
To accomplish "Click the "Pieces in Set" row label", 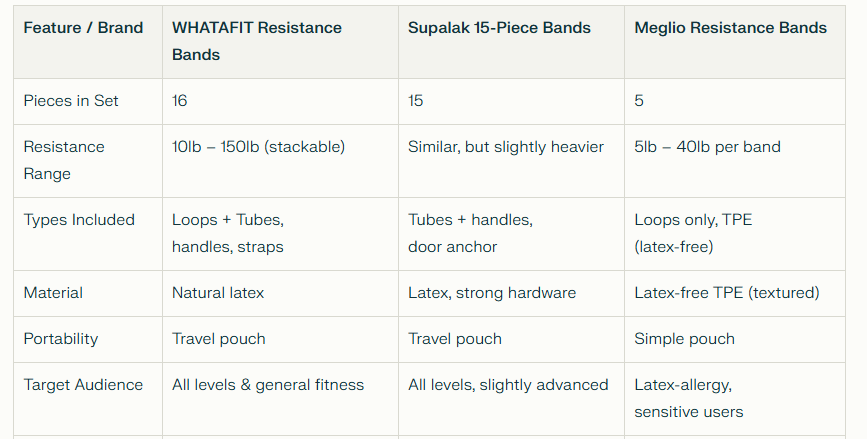I will (68, 101).
